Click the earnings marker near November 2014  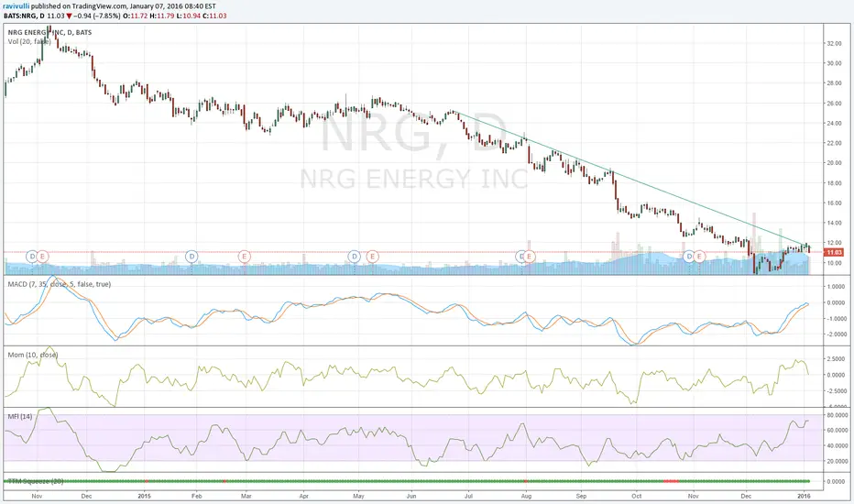[x=42, y=256]
